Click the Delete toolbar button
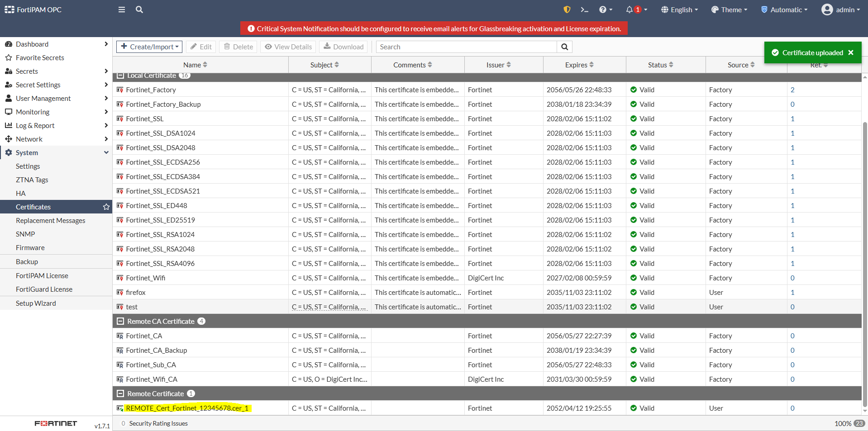This screenshot has height=431, width=868. pyautogui.click(x=238, y=47)
